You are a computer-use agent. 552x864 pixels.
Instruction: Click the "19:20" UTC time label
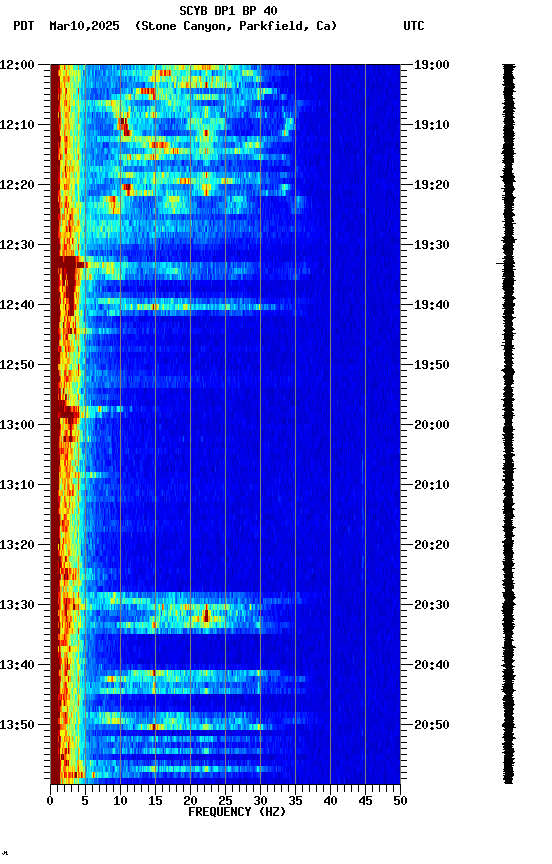click(432, 185)
